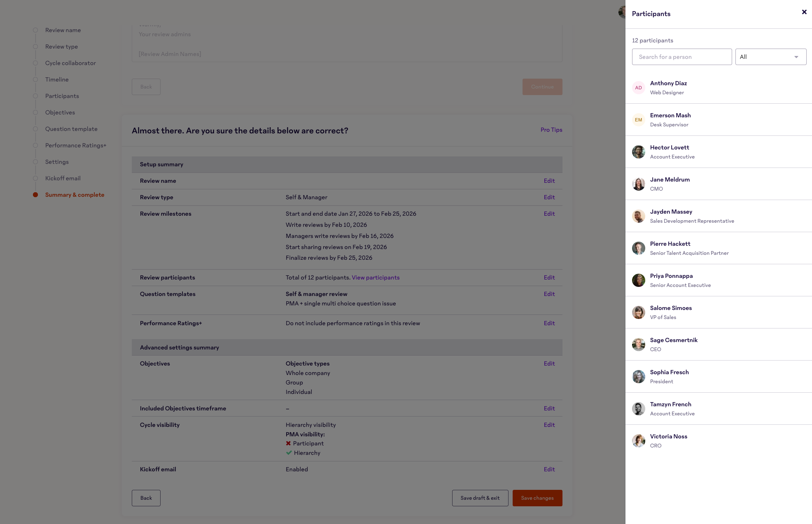Click the View participants link
812x524 pixels.
(x=376, y=277)
